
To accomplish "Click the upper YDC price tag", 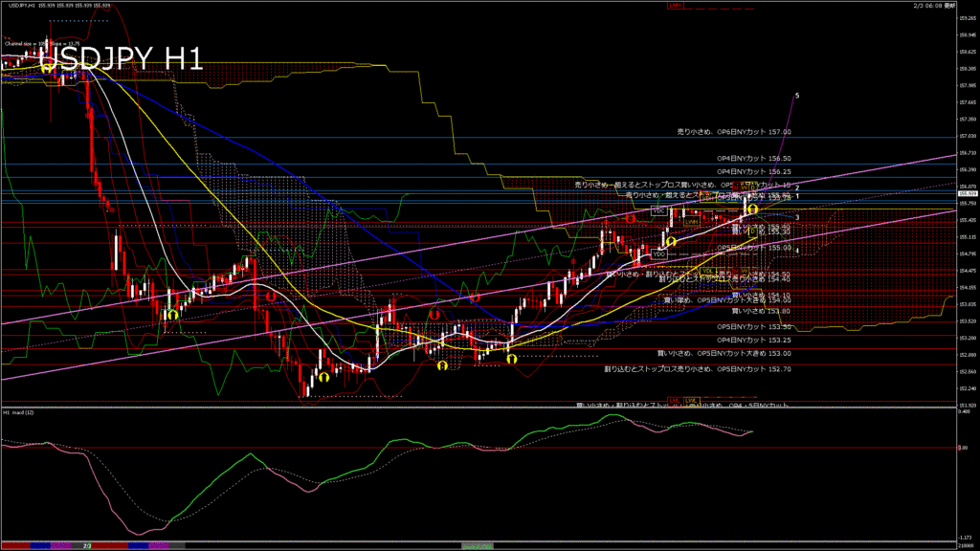I will click(658, 210).
